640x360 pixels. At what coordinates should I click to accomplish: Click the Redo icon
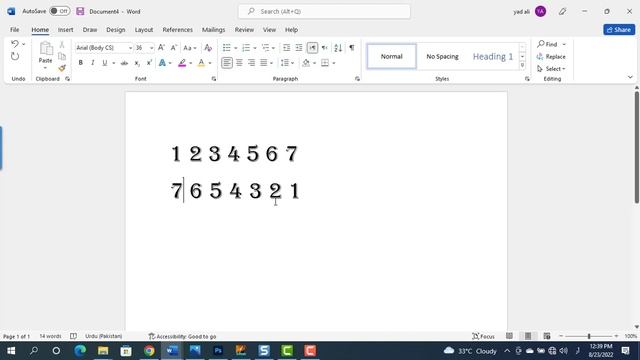[15, 56]
